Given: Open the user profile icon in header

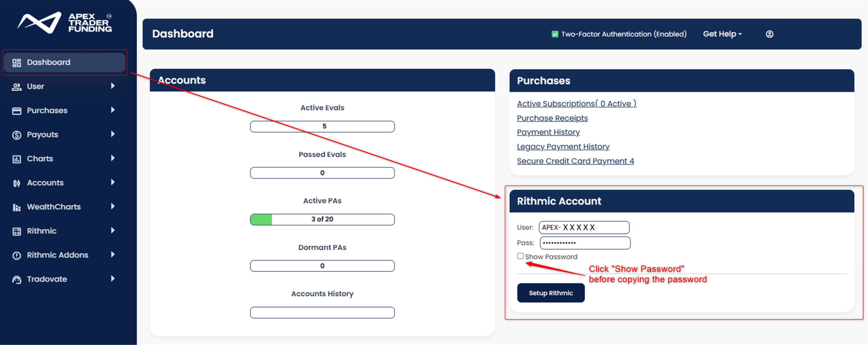Looking at the screenshot, I should click(x=769, y=34).
